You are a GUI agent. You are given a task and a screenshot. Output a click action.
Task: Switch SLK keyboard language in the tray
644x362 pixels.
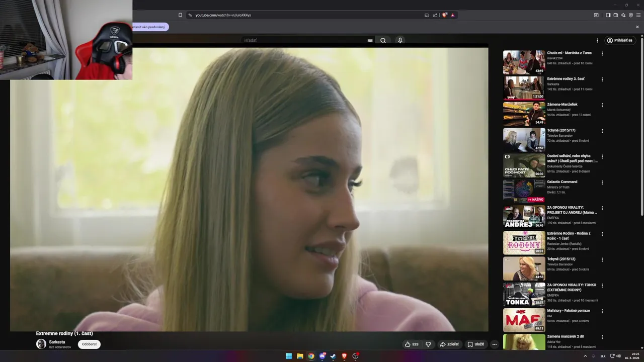pyautogui.click(x=603, y=356)
